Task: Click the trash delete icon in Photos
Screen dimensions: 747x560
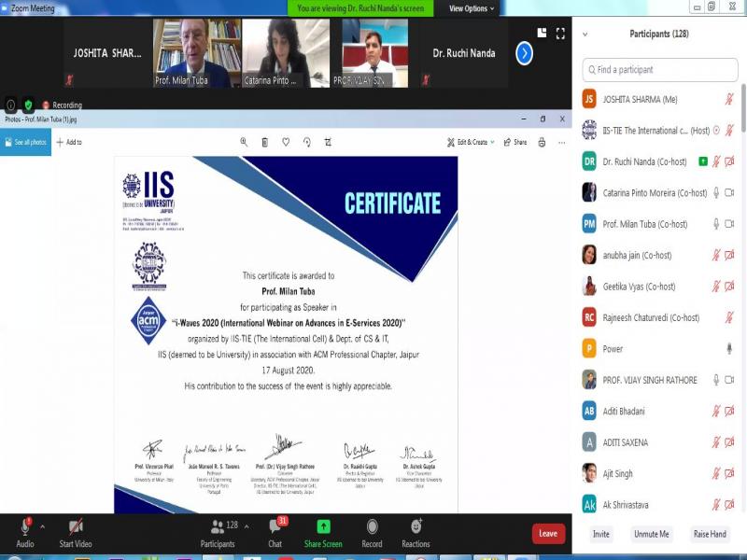Action: 265,142
